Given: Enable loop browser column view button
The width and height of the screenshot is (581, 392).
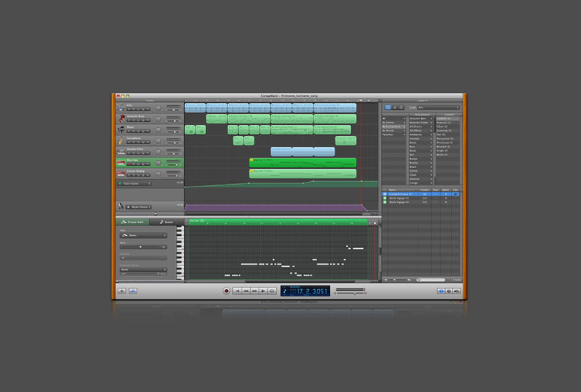Looking at the screenshot, I should [387, 107].
